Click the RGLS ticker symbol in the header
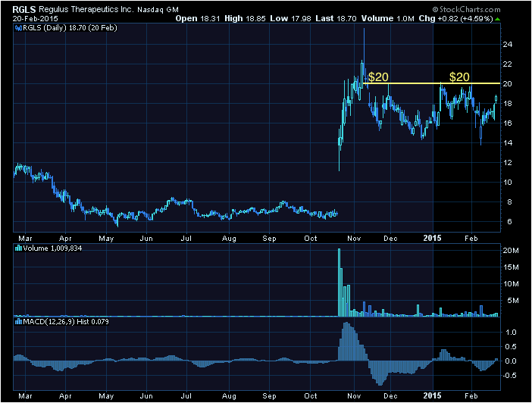Screen dimensions: 532x403 point(24,10)
